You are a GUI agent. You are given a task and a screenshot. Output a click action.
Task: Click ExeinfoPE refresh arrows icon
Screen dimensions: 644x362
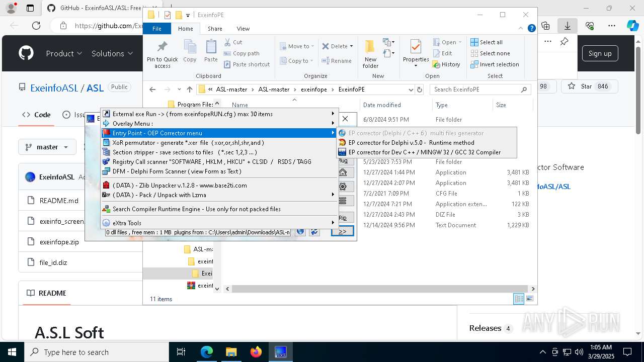[x=314, y=232]
